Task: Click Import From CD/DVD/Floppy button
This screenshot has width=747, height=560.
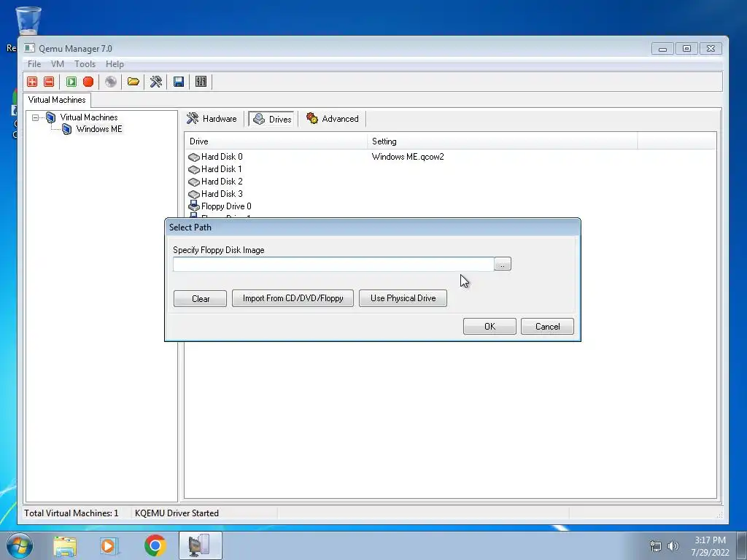Action: pos(293,298)
